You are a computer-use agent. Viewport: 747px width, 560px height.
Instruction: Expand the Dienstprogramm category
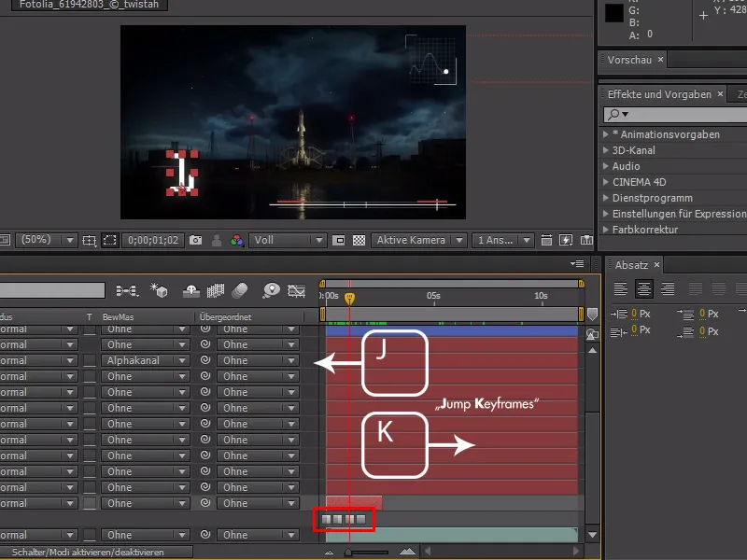coord(605,198)
